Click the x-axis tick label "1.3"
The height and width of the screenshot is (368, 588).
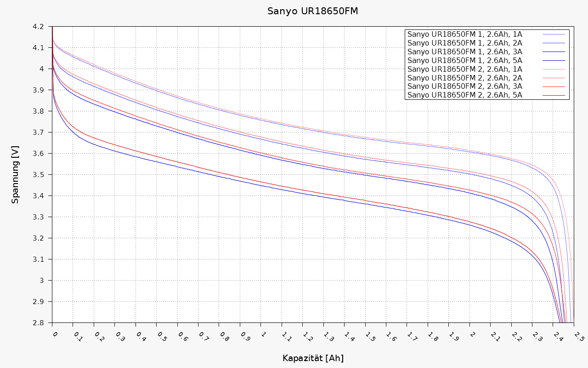[x=328, y=337]
